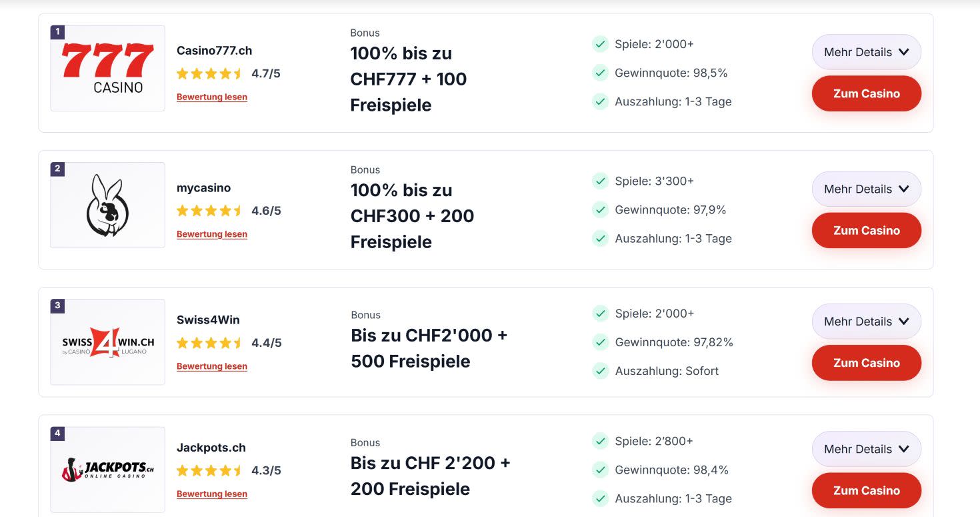Click the green checkmark beside Spiele: 2'000+
This screenshot has height=517, width=980.
tap(600, 44)
